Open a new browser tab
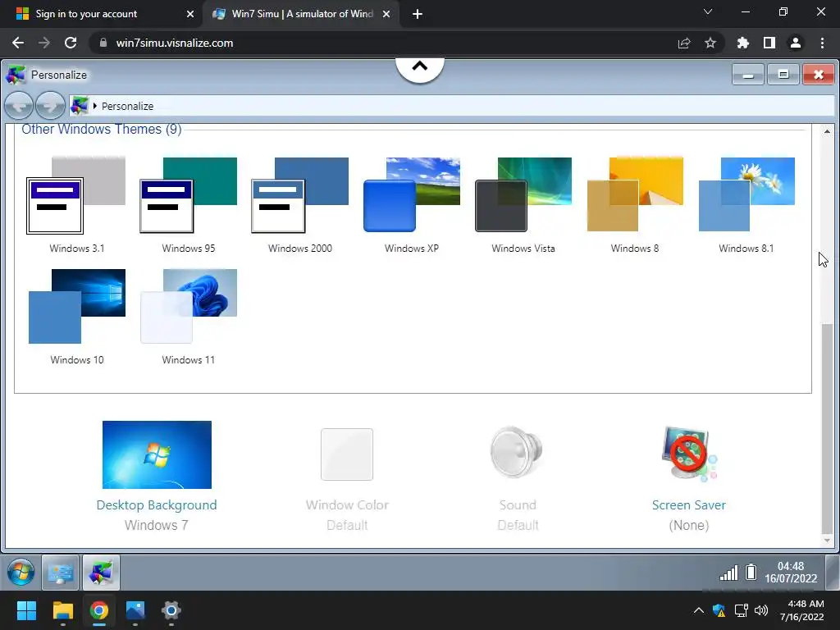The height and width of the screenshot is (630, 840). 418,14
